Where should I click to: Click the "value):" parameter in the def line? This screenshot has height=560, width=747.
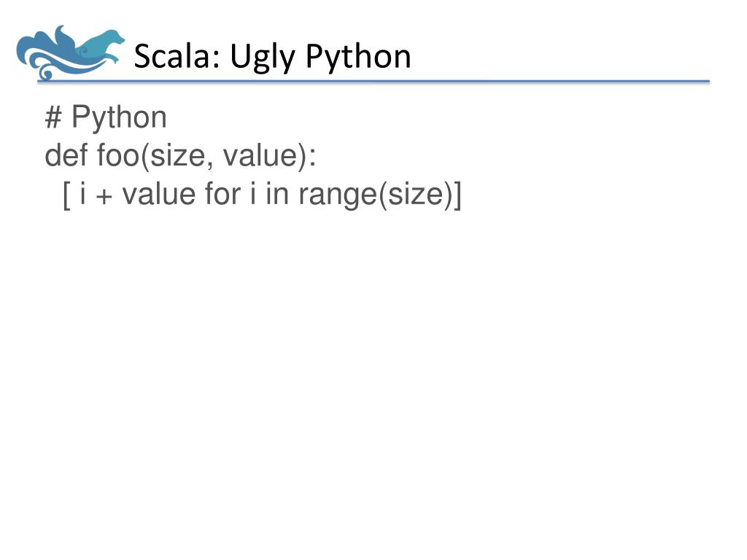270,156
